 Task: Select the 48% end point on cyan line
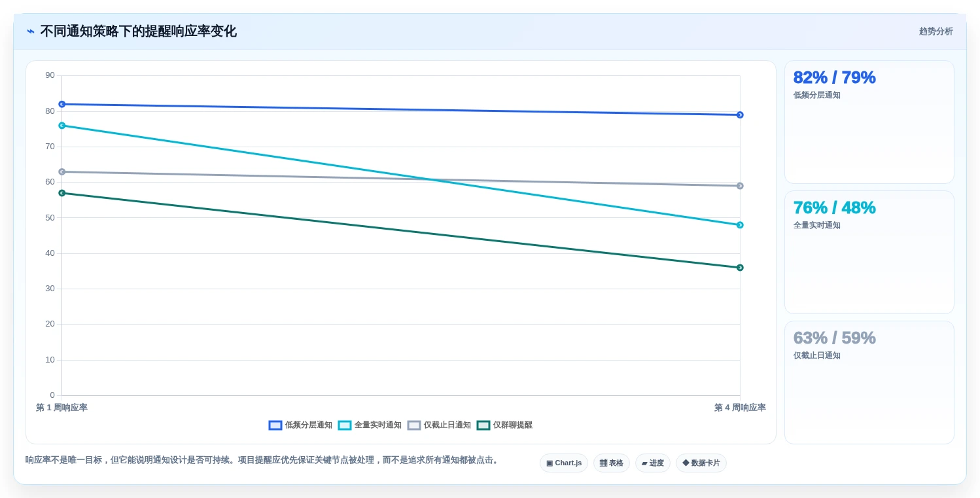tap(740, 225)
